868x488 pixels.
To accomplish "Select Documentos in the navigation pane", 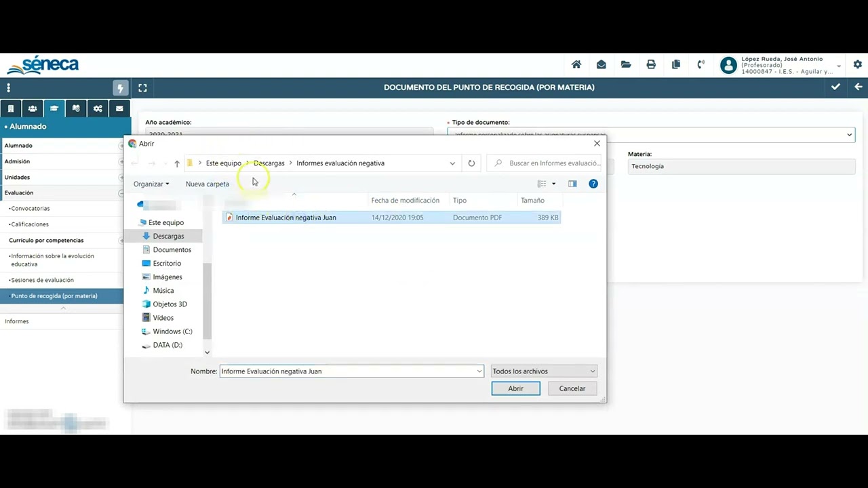I will 172,249.
